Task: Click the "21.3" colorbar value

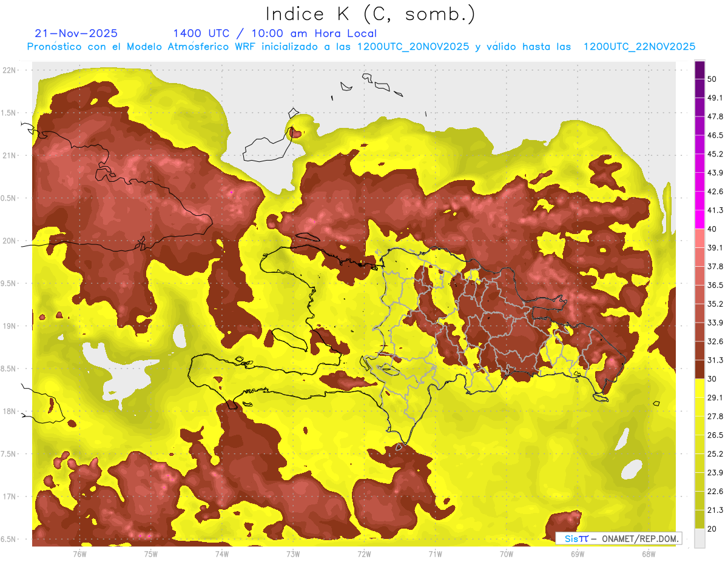Action: coord(715,510)
